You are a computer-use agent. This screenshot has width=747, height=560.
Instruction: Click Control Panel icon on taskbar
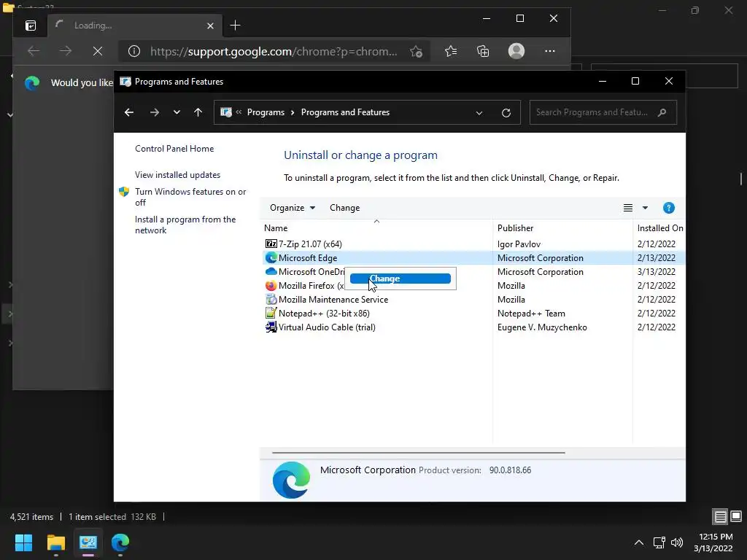(88, 542)
